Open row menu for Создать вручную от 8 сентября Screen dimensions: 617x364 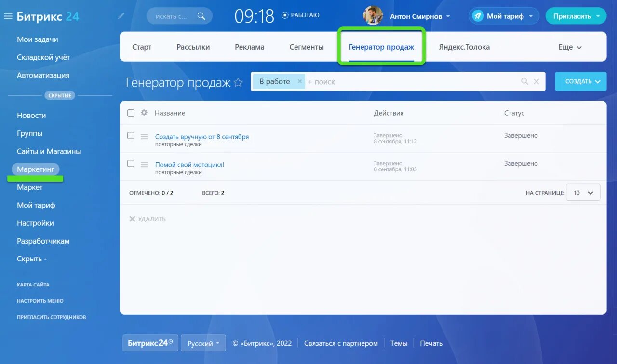(144, 136)
